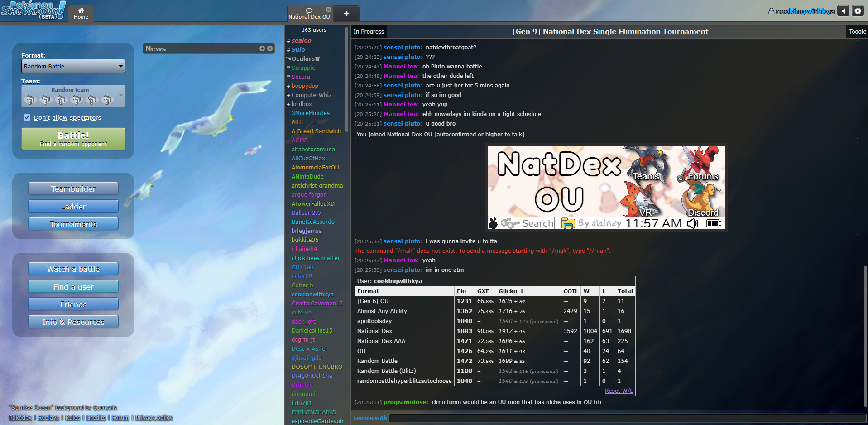Expand the News panel with plus icon

(262, 48)
